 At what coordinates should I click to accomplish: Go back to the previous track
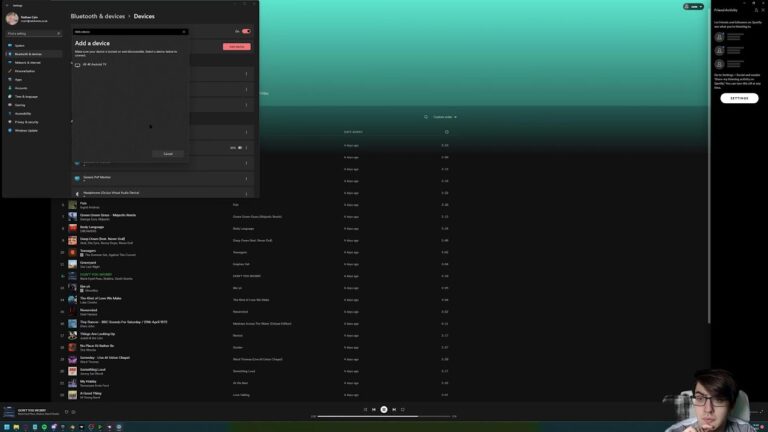tap(374, 409)
